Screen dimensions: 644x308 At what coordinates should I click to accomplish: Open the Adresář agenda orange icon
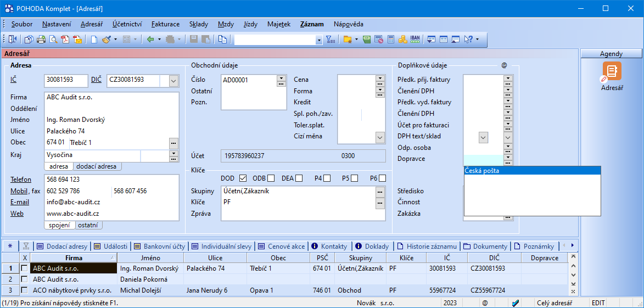(x=612, y=71)
